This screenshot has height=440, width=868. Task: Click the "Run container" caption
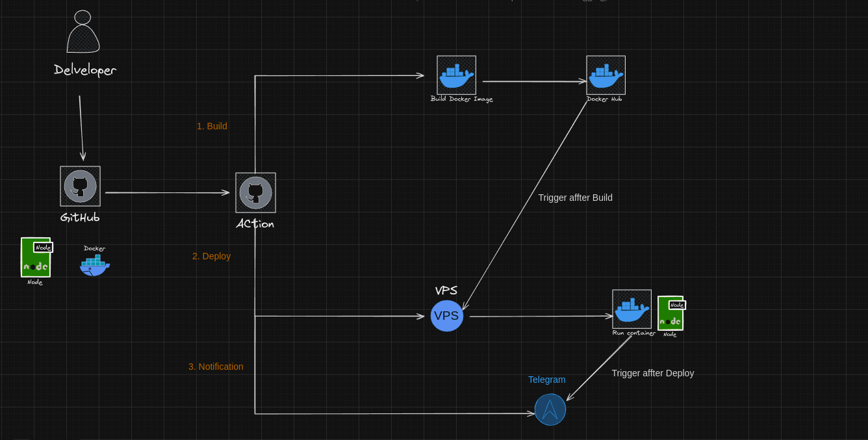point(633,333)
